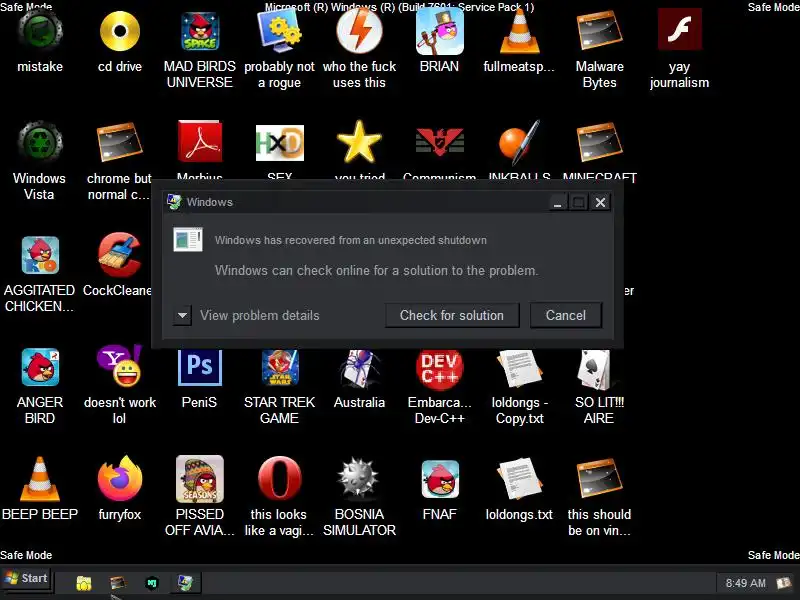Open the folder icon in the taskbar
This screenshot has height=600, width=800.
[84, 583]
